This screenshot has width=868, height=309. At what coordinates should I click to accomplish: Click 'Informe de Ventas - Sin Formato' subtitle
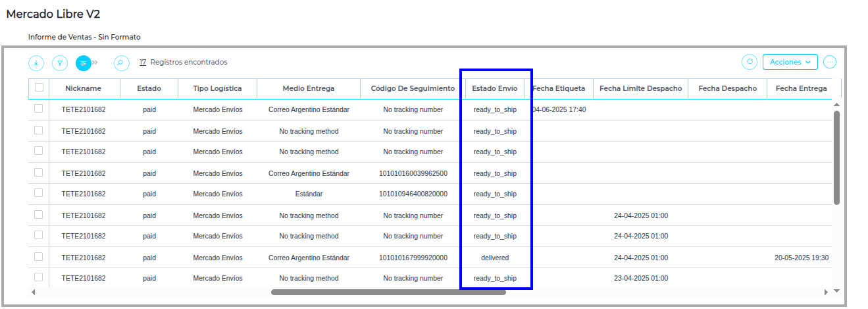pos(84,37)
